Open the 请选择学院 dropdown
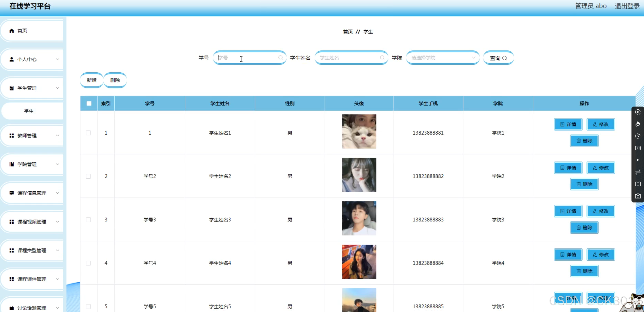The height and width of the screenshot is (312, 644). point(442,58)
